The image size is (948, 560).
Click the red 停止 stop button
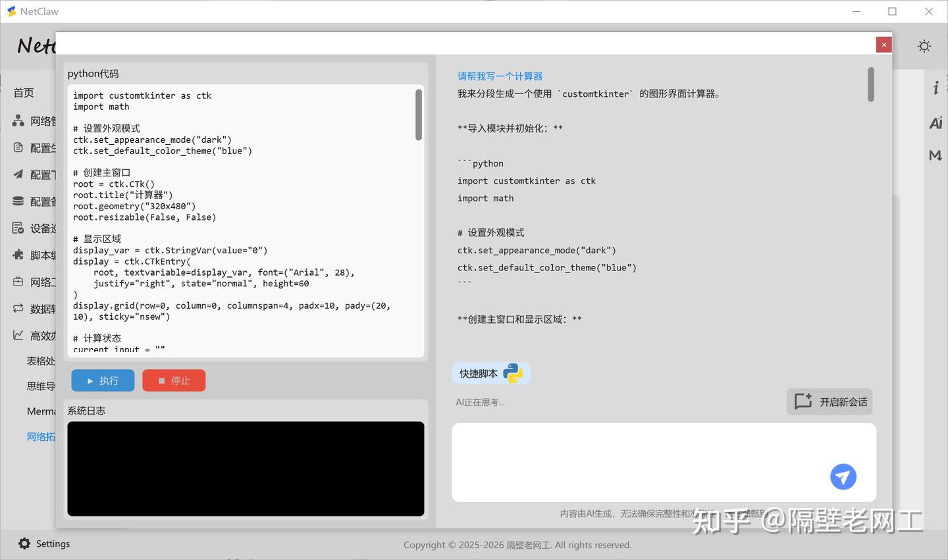coord(174,380)
